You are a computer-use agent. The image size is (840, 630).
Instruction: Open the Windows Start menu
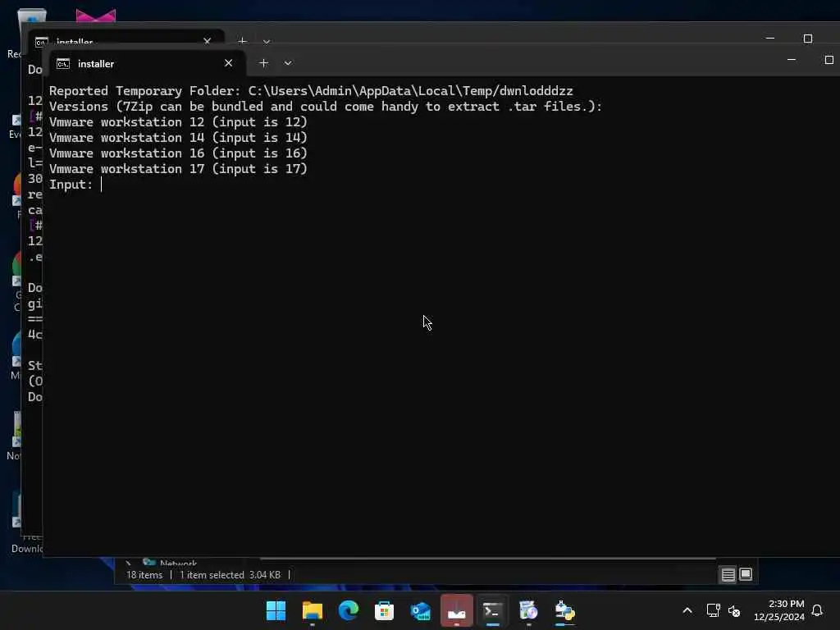(x=276, y=610)
